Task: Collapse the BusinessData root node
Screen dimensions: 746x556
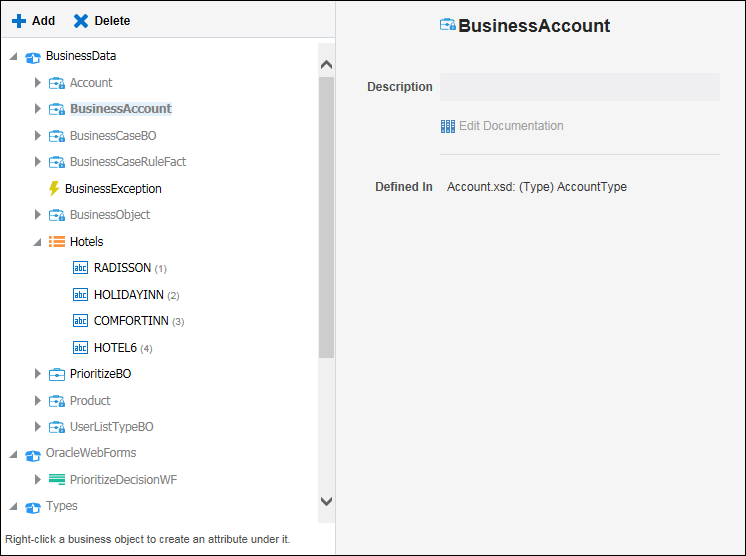Action: [13, 57]
